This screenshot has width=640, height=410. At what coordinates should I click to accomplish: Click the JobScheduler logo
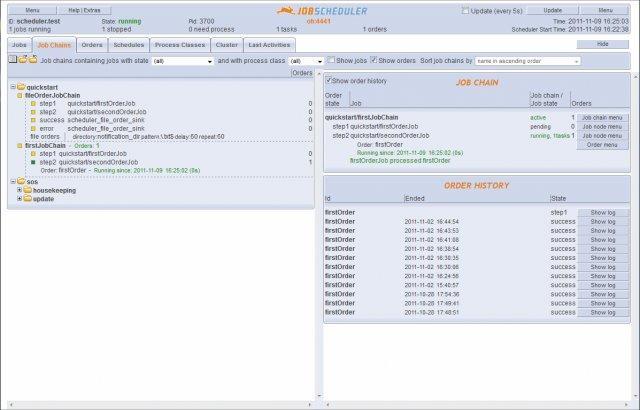(322, 11)
